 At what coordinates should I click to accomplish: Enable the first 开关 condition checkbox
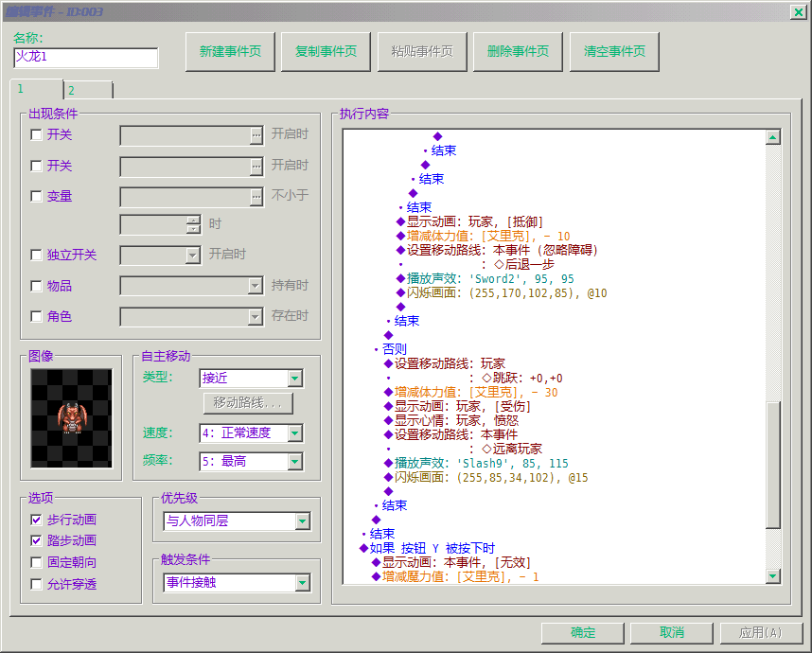[x=36, y=134]
